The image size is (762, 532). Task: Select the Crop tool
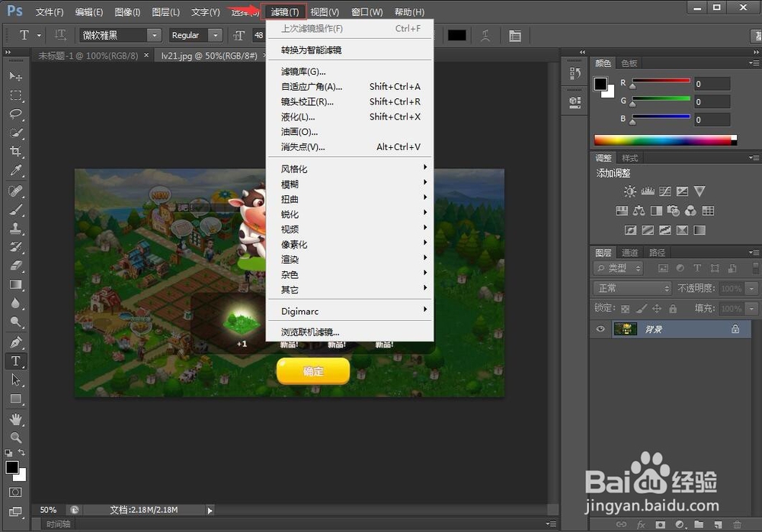tap(15, 151)
